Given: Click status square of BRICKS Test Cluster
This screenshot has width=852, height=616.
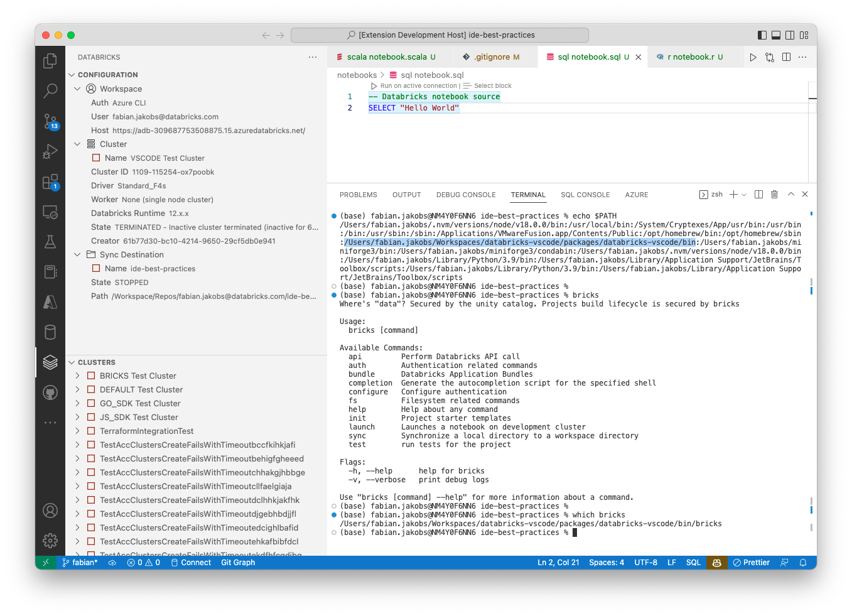Looking at the screenshot, I should coord(91,376).
